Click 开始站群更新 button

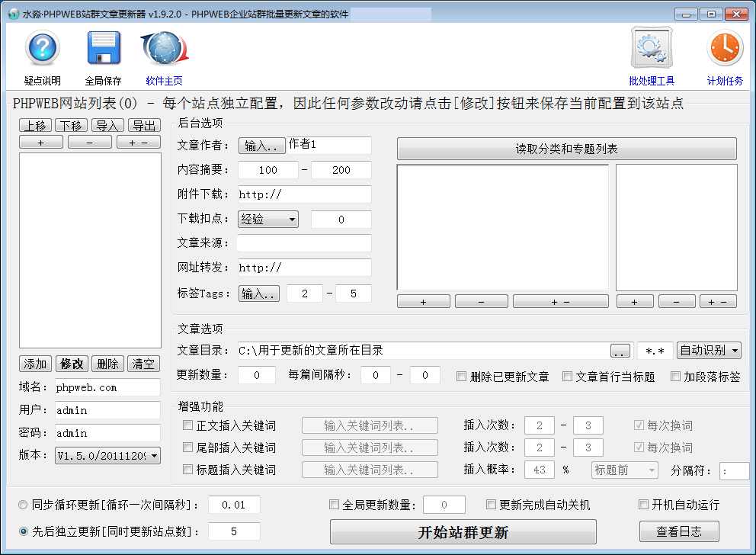463,532
